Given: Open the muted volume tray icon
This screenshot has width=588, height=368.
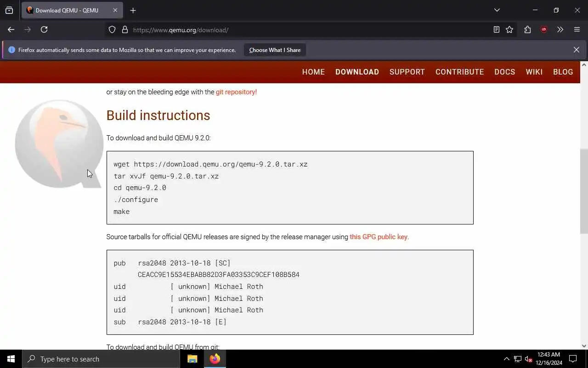Looking at the screenshot, I should [x=528, y=359].
